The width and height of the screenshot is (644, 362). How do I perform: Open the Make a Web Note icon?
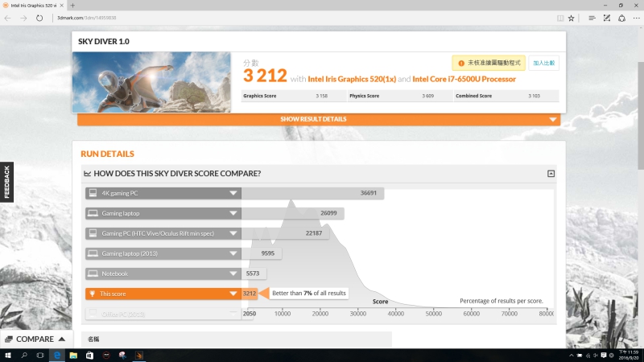click(607, 18)
